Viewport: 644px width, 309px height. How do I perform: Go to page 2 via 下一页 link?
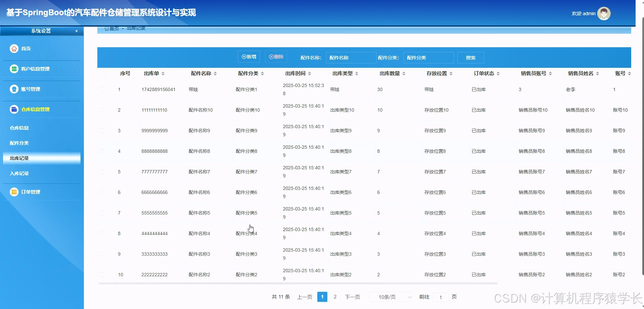click(352, 297)
